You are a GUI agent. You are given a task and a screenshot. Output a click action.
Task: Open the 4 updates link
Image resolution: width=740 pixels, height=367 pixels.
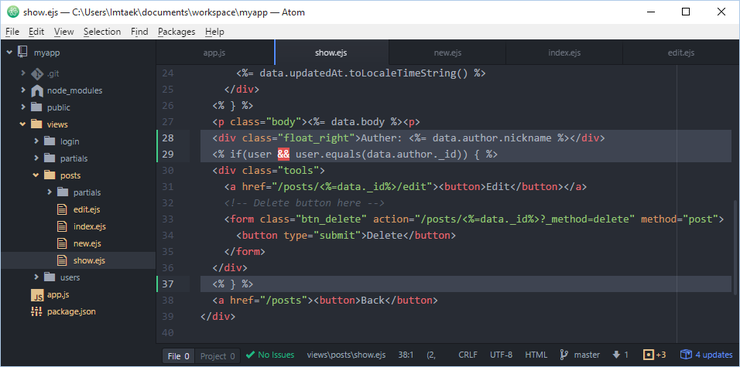pyautogui.click(x=714, y=355)
